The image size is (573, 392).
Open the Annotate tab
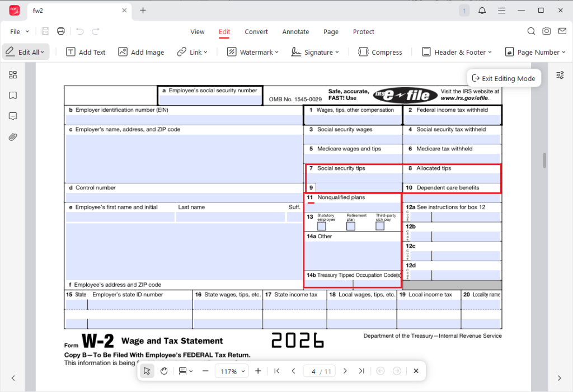click(x=295, y=32)
